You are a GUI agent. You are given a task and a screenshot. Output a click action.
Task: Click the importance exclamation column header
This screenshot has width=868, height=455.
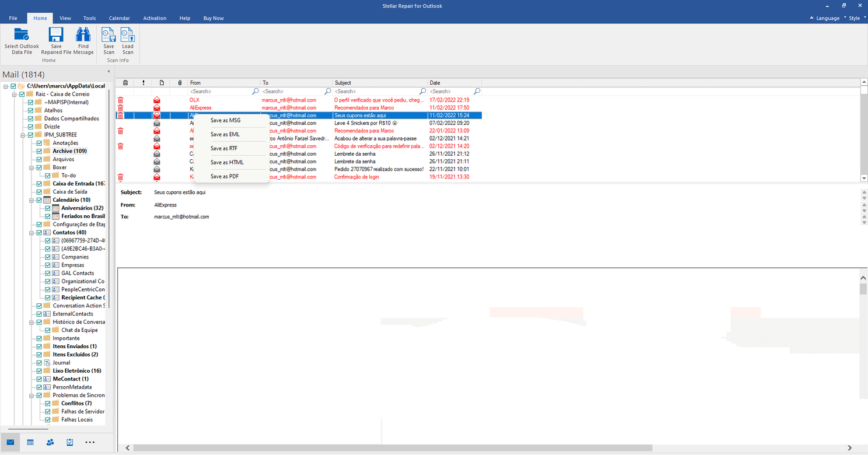pyautogui.click(x=143, y=83)
